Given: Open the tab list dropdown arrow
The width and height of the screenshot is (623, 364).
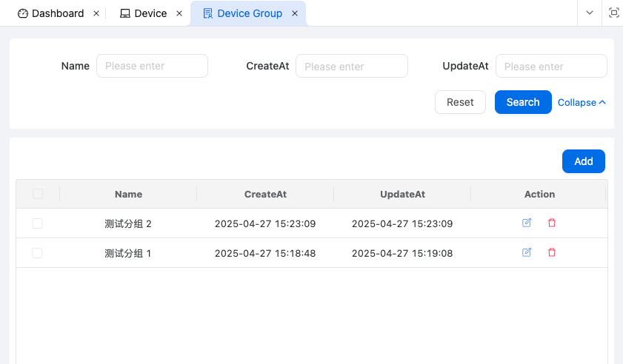Looking at the screenshot, I should coord(590,13).
